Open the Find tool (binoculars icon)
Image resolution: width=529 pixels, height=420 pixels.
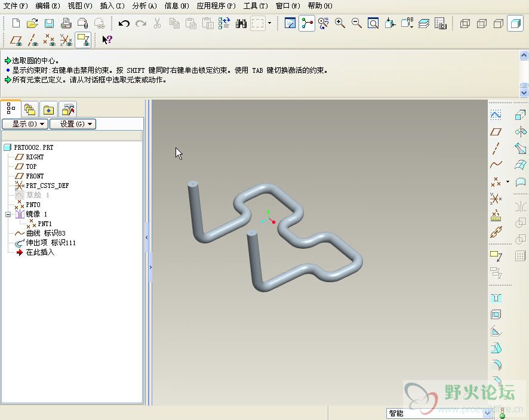(241, 23)
